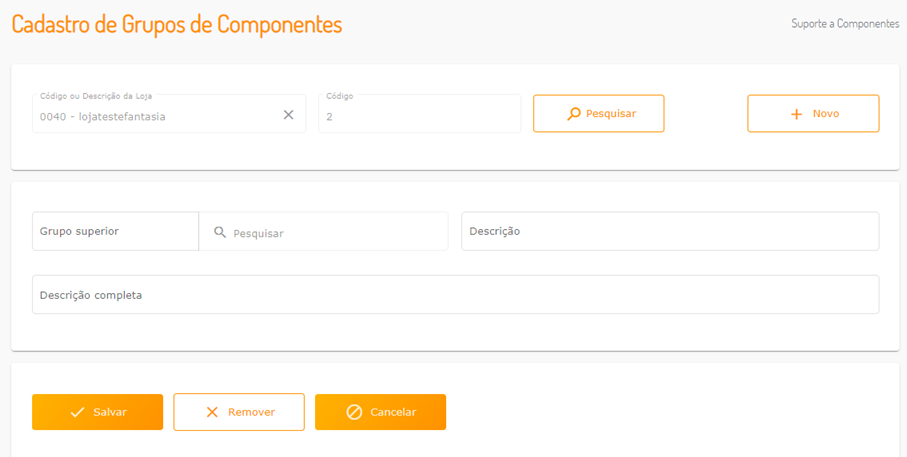This screenshot has height=457, width=907.
Task: Clear the store field with the X icon
Action: [x=288, y=115]
